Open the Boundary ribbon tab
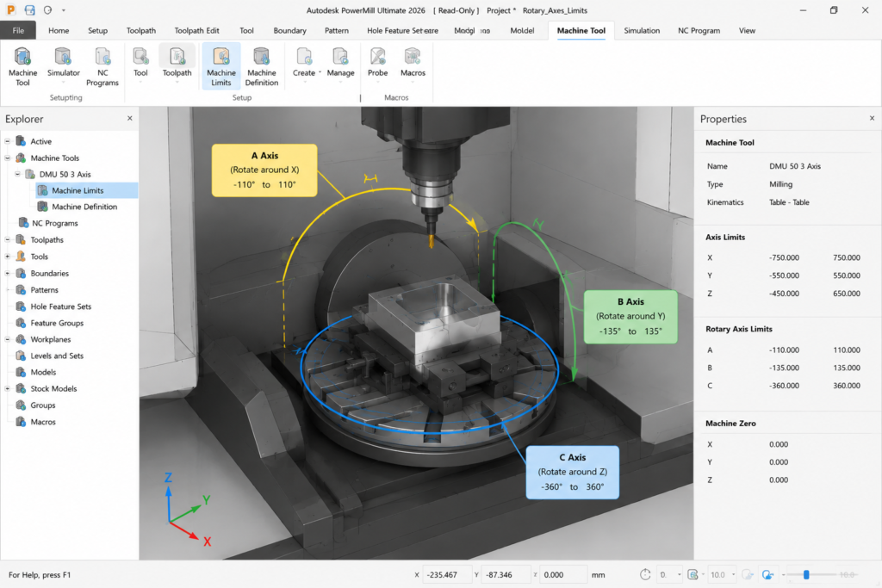The image size is (882, 588). coord(289,30)
